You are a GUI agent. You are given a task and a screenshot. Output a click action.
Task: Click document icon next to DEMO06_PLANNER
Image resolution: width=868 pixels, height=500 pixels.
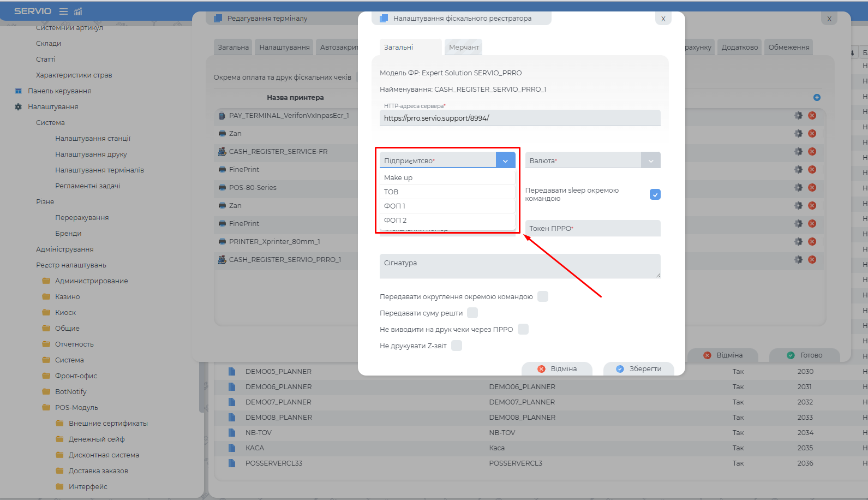[x=232, y=387]
